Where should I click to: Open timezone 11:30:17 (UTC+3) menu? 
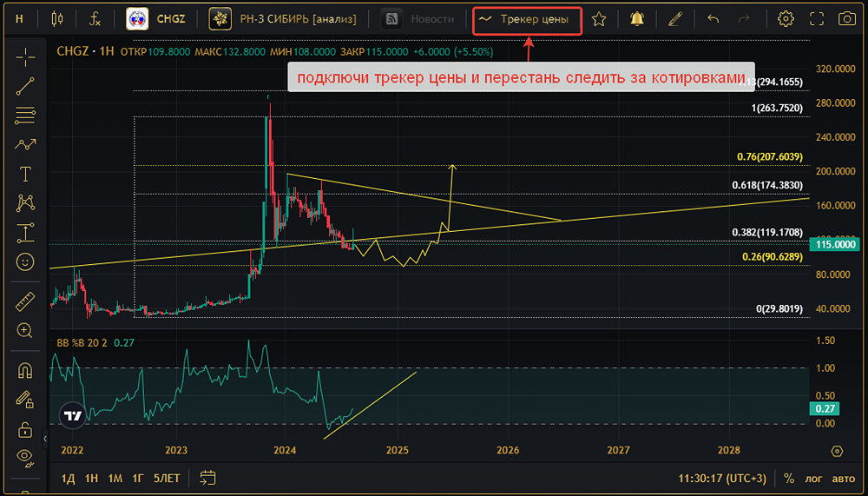722,478
